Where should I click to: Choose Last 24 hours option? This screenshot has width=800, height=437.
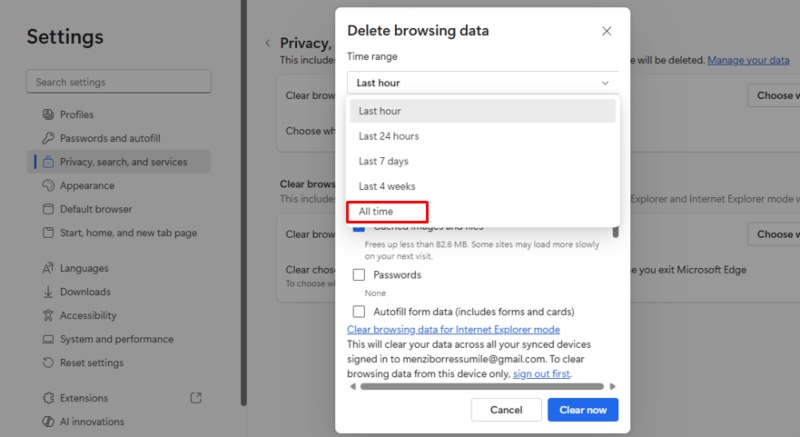point(389,136)
